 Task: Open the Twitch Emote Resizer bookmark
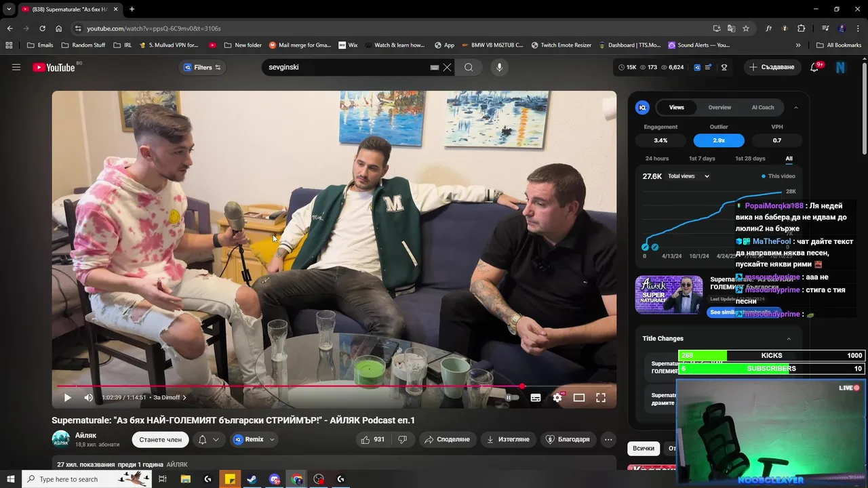[561, 45]
